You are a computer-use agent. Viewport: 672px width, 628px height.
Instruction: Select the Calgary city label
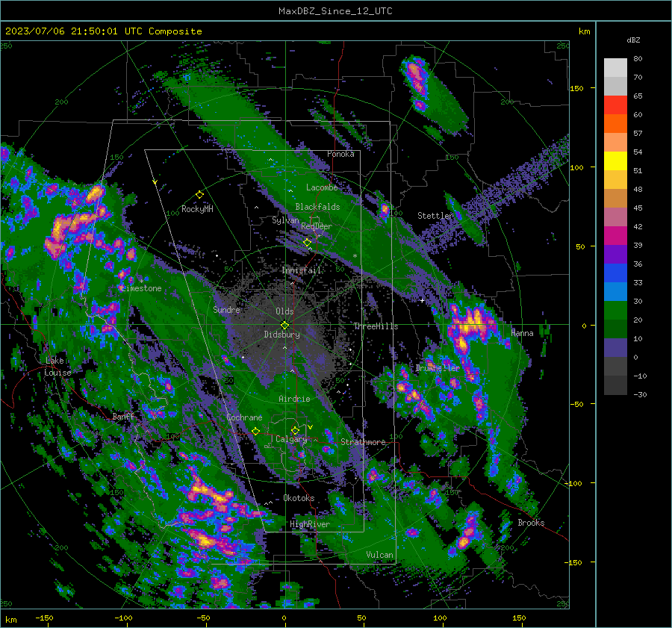click(291, 439)
